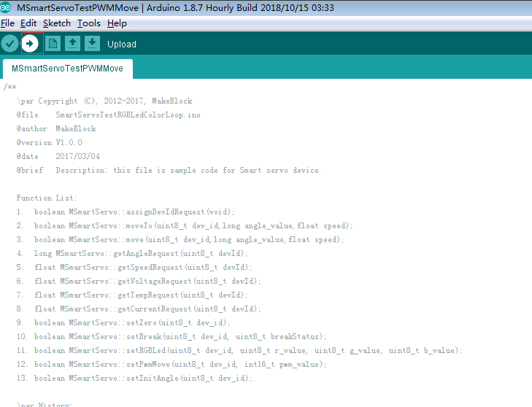Click the @date 2017/03/04 line
The width and height of the screenshot is (532, 407).
click(x=58, y=156)
